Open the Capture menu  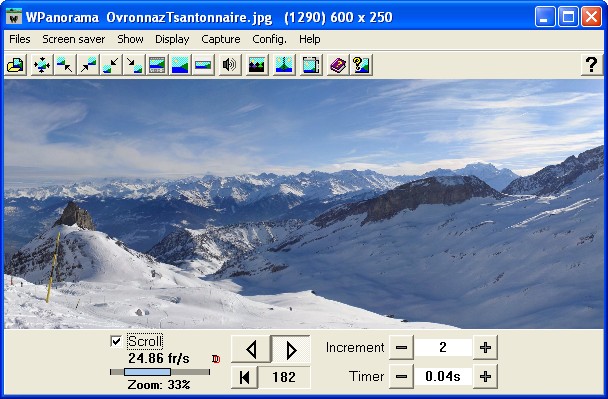pyautogui.click(x=221, y=39)
